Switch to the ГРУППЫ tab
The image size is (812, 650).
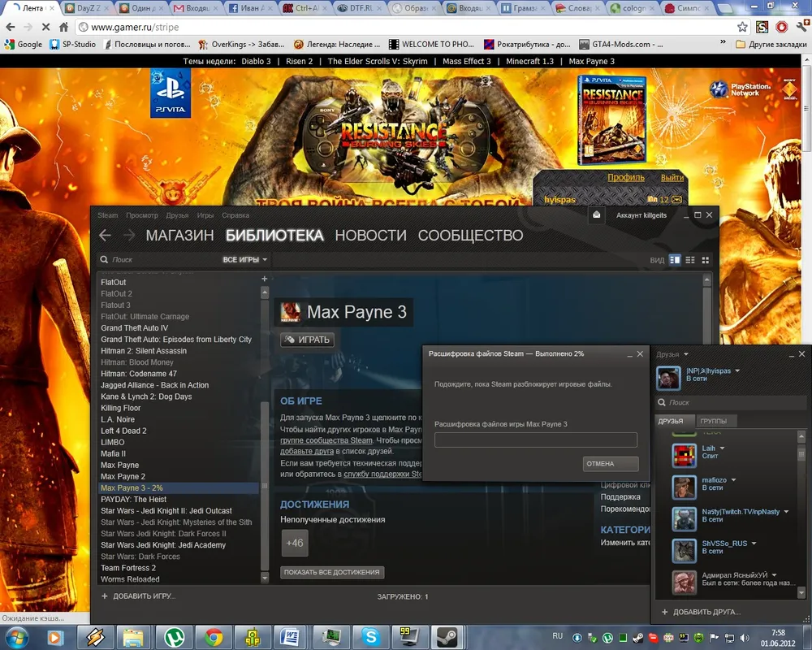[718, 421]
